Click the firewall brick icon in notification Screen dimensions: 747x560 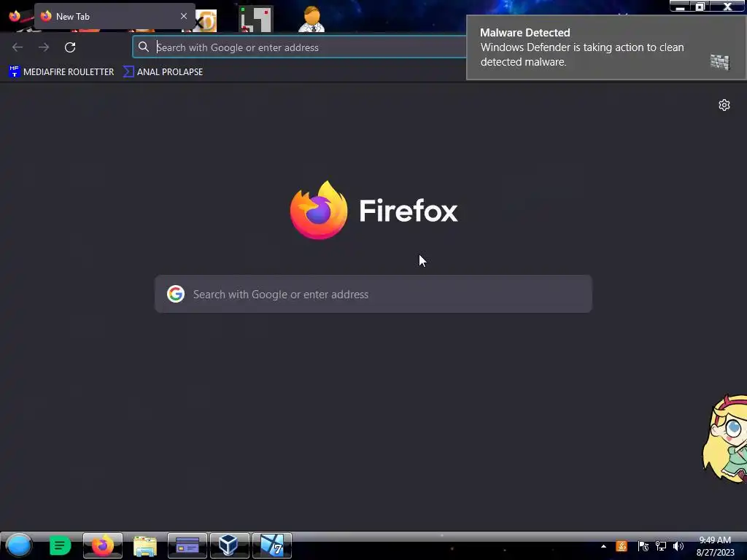click(x=720, y=62)
